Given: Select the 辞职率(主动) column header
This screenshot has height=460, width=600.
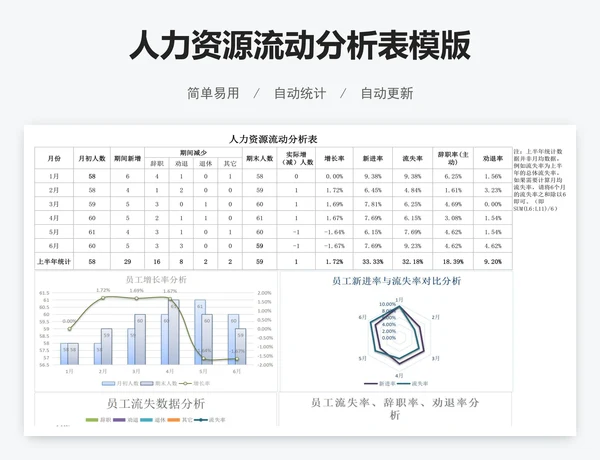Looking at the screenshot, I should 453,158.
